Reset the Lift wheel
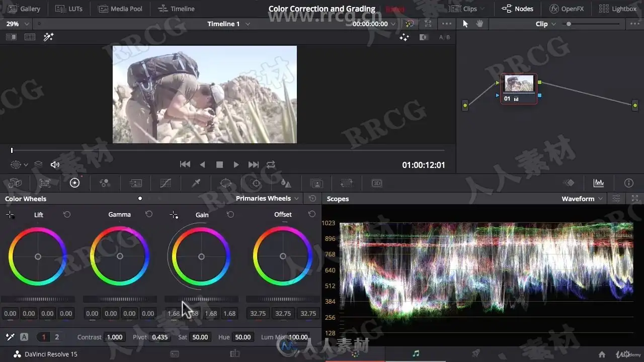The width and height of the screenshot is (644, 362). point(67,214)
